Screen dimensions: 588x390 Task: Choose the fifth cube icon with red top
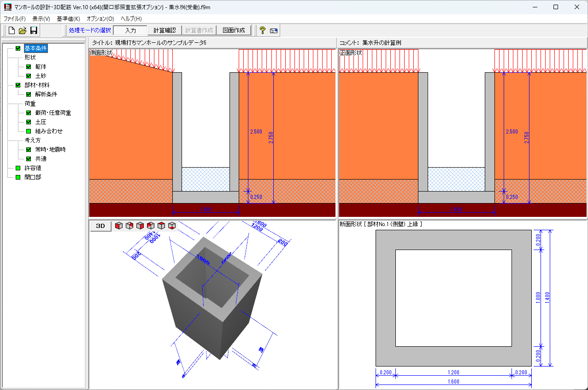click(161, 226)
